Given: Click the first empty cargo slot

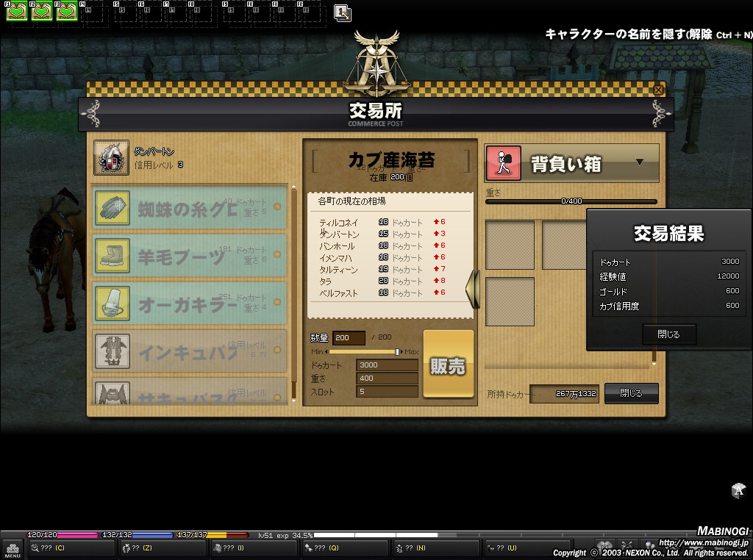Looking at the screenshot, I should tap(510, 245).
